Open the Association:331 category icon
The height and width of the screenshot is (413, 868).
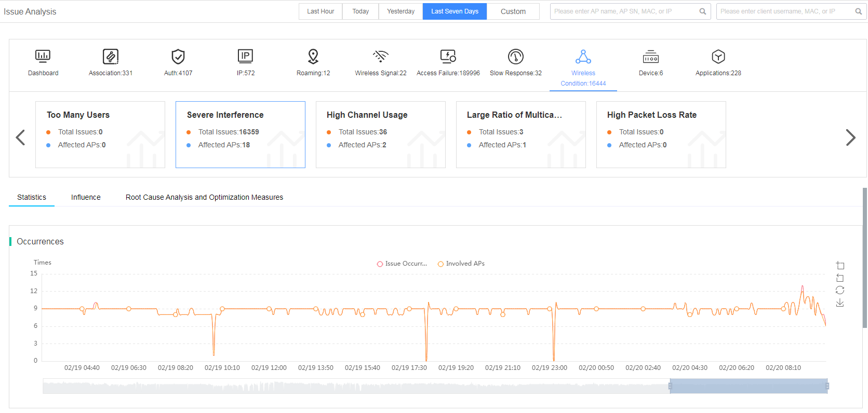[x=111, y=56]
